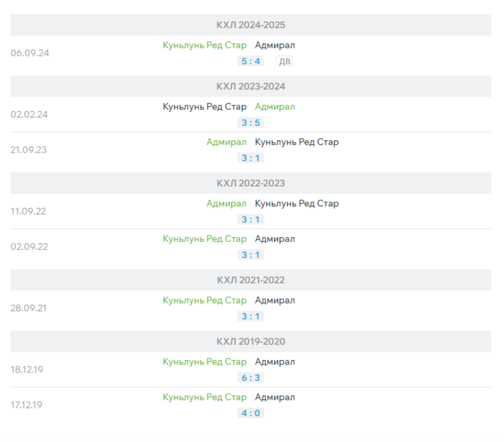Viewport: 504px width, 442px height.
Task: Click the ДВ overtime badge
Action: [x=284, y=61]
